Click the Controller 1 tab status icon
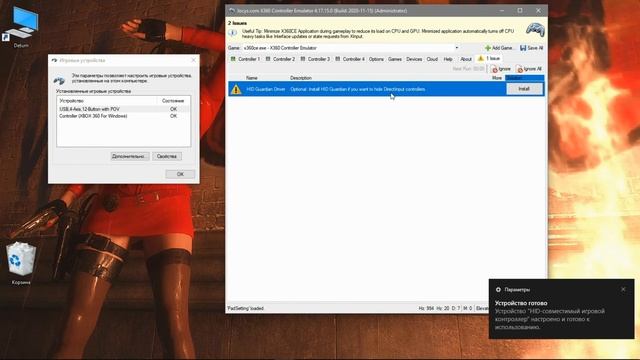The height and width of the screenshot is (360, 640). pos(233,59)
